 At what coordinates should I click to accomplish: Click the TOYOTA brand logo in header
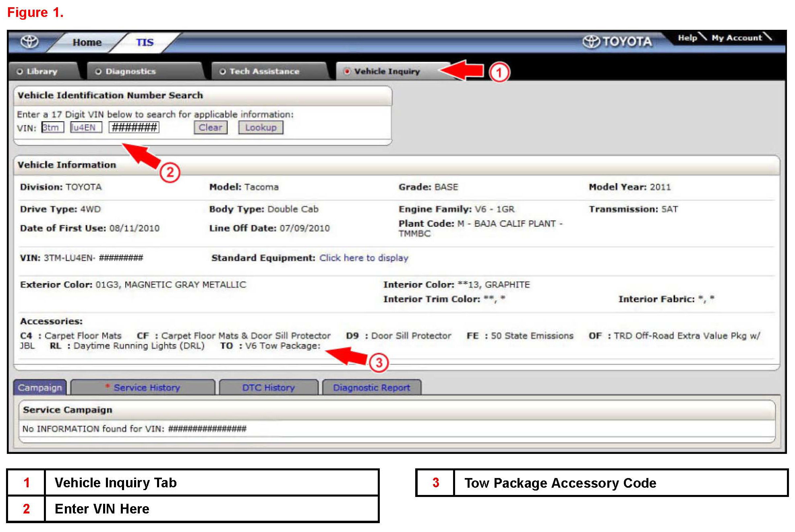pos(617,41)
